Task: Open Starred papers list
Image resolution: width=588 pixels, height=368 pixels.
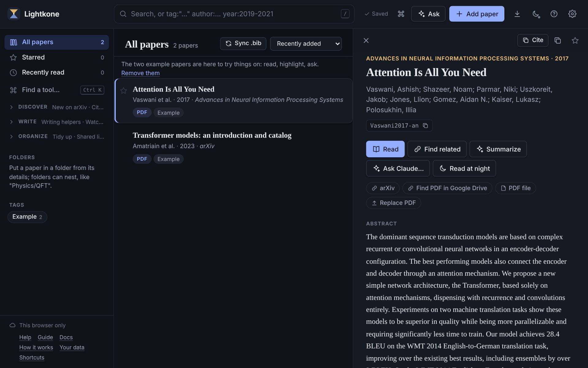Action: [x=57, y=57]
